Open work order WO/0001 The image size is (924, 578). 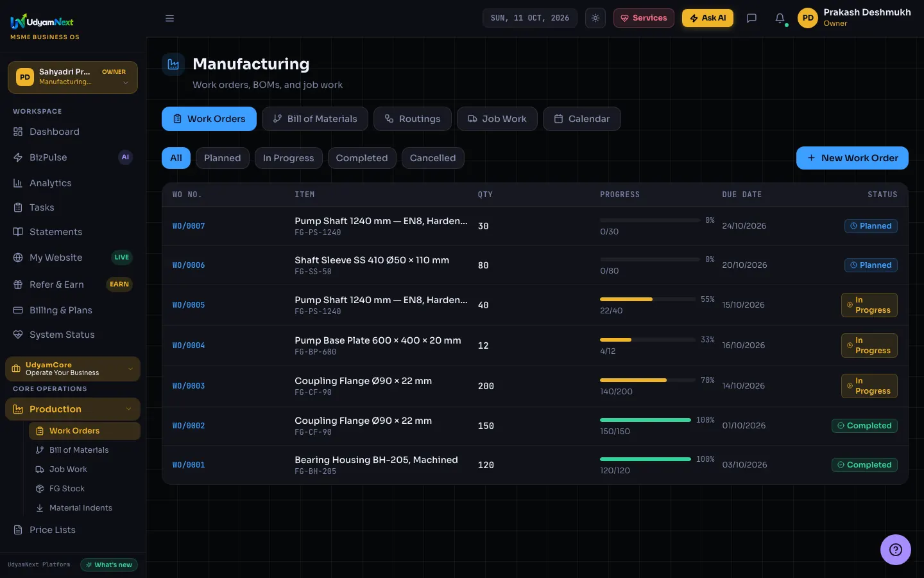coord(189,465)
